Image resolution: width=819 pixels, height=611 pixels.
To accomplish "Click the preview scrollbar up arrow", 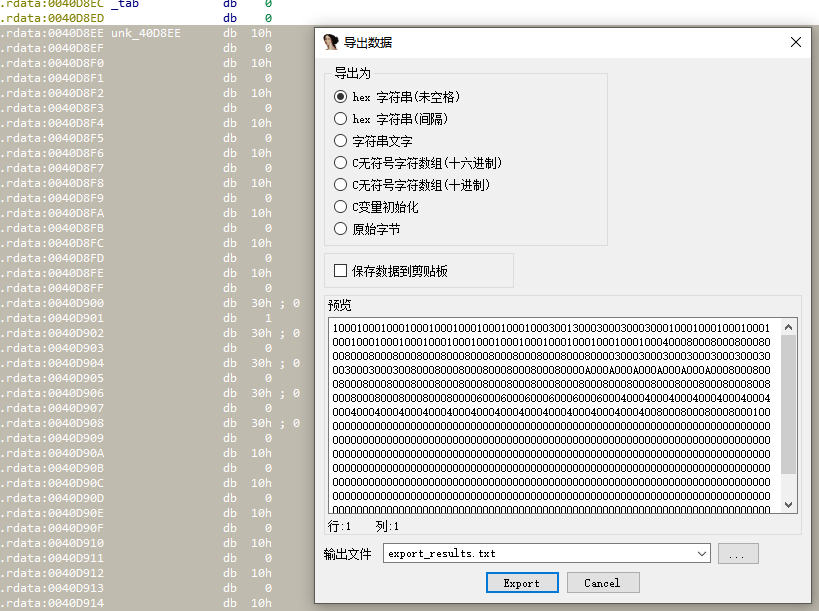I will (x=789, y=327).
